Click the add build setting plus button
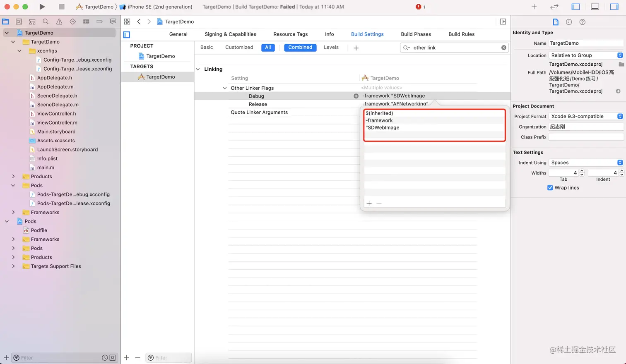The width and height of the screenshot is (626, 364). 356,48
